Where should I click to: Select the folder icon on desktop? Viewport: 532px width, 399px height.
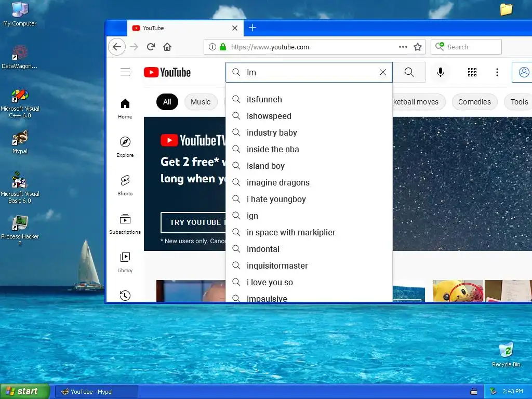(506, 9)
